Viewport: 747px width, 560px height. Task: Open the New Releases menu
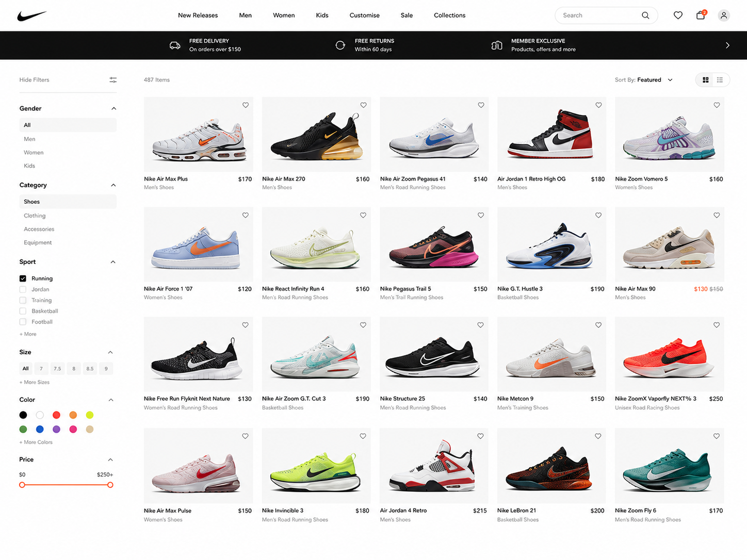click(x=198, y=15)
